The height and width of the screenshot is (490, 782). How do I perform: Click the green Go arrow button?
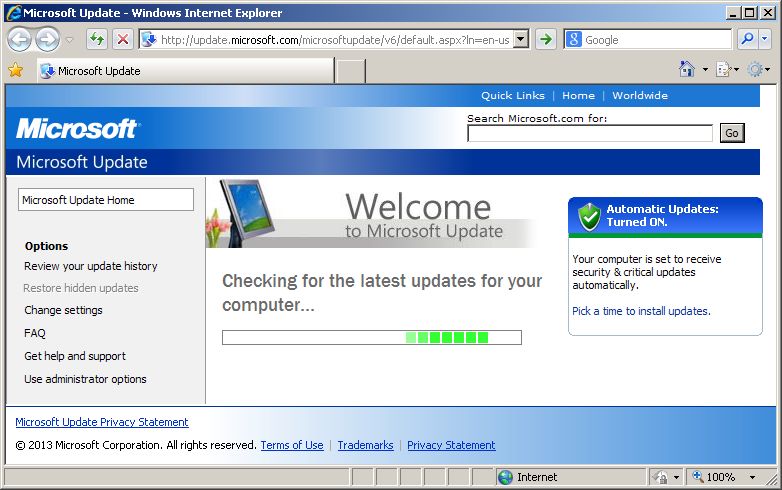pyautogui.click(x=546, y=39)
